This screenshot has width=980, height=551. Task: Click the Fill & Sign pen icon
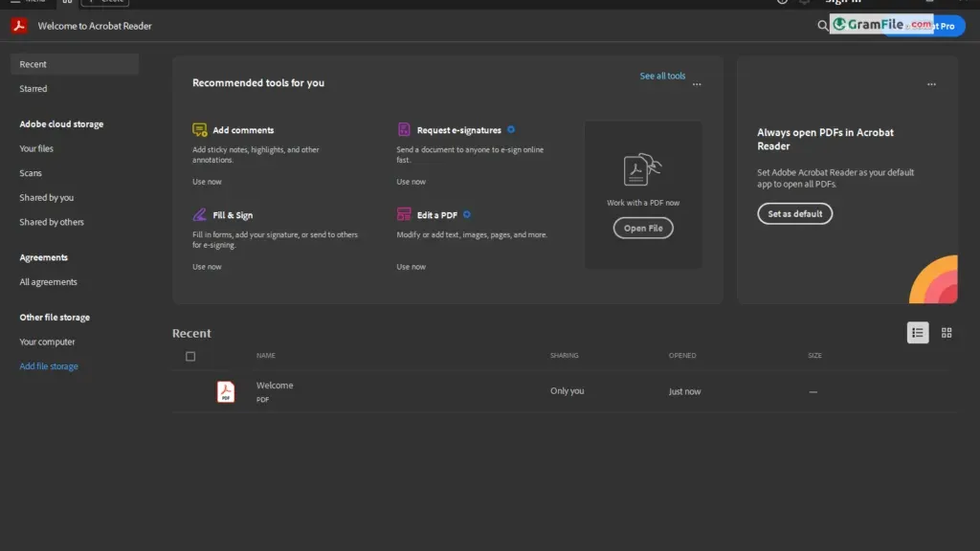(199, 214)
